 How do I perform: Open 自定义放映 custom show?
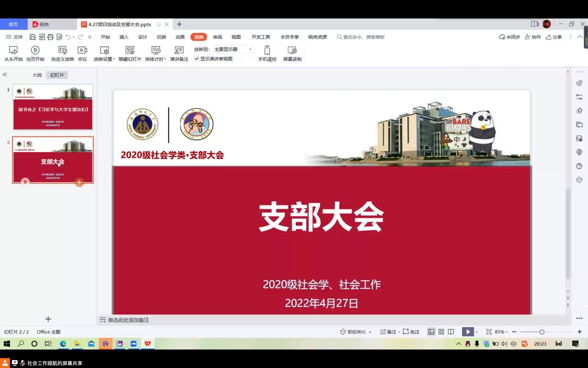62,50
